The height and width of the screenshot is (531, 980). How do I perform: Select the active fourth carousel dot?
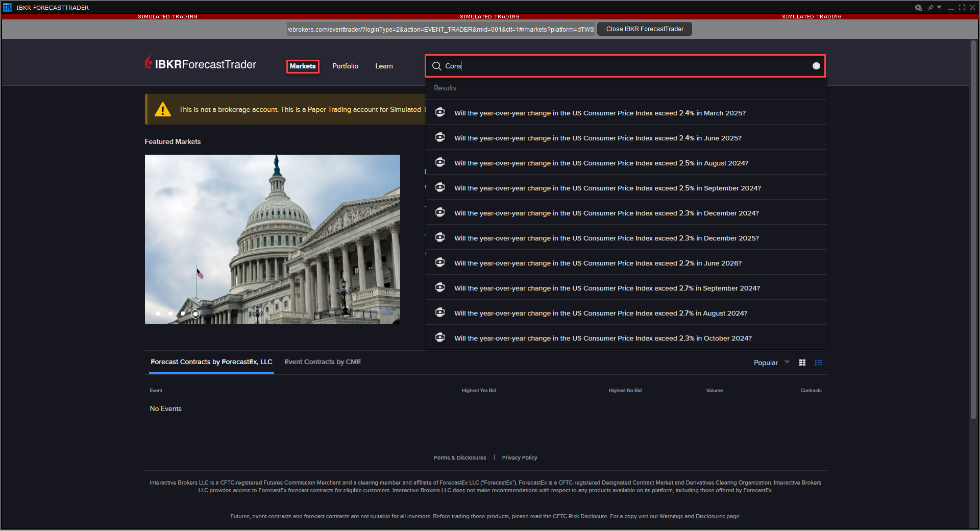(195, 314)
